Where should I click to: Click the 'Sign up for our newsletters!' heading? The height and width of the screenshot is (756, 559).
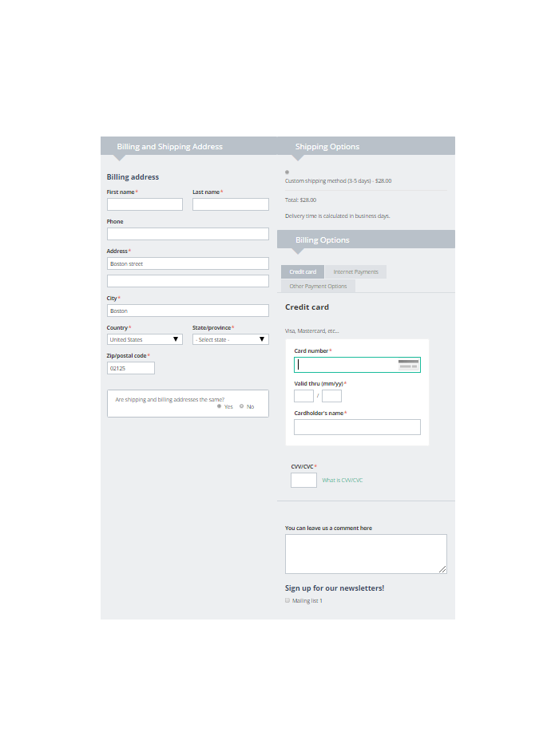tap(335, 588)
